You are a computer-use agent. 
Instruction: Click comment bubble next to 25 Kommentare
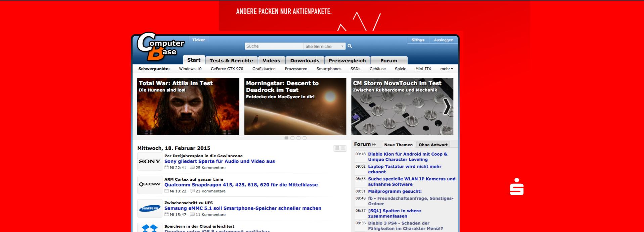[192, 167]
